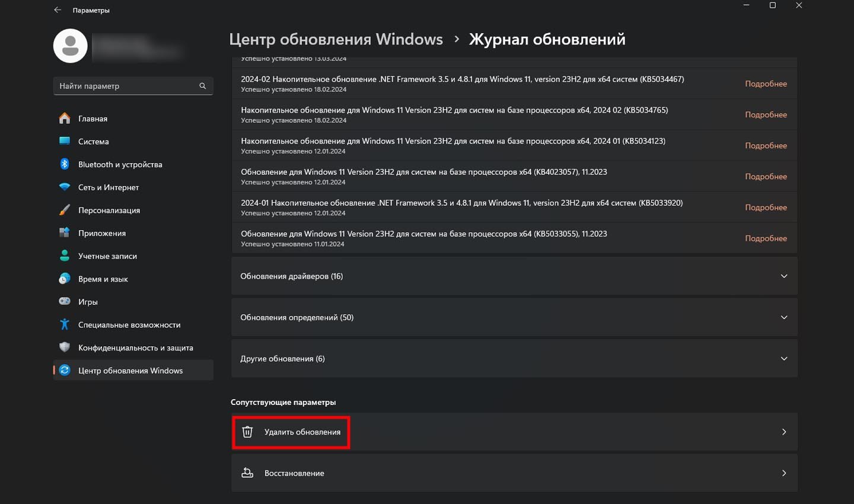The image size is (854, 504).
Task: Open Подробнее for KB5033055 update
Action: click(766, 238)
